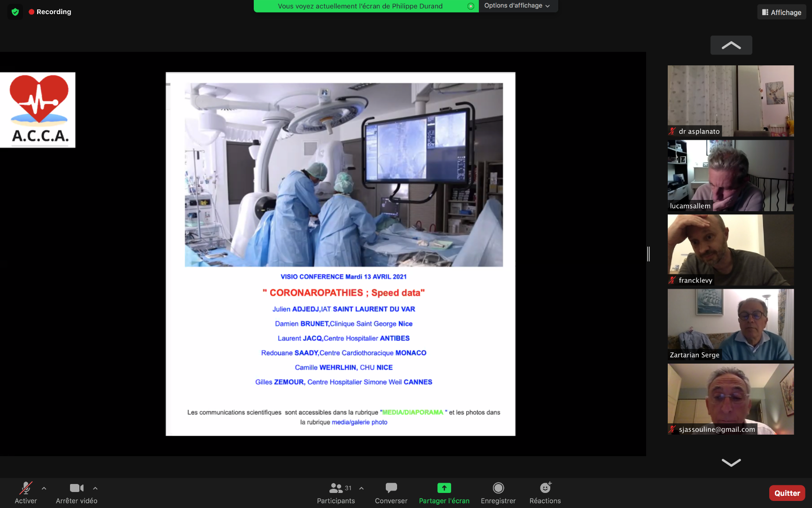Click the Redouane SAADY line

point(344,353)
